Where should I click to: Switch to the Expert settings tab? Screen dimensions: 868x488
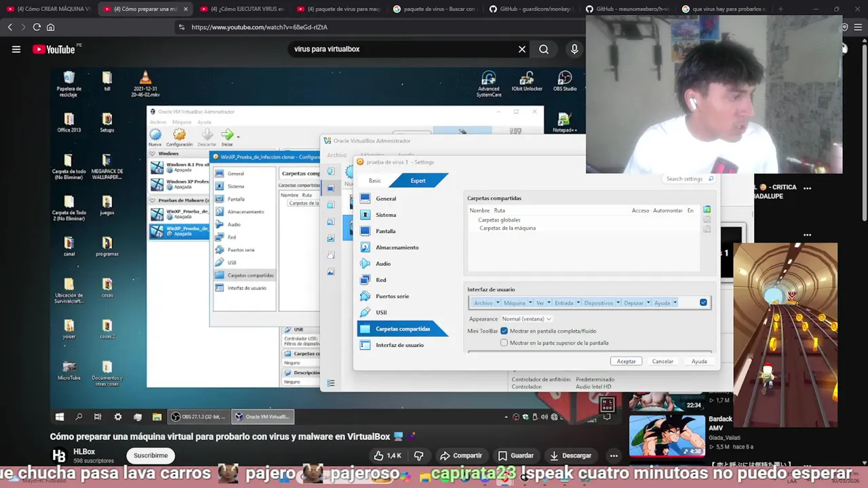click(418, 181)
